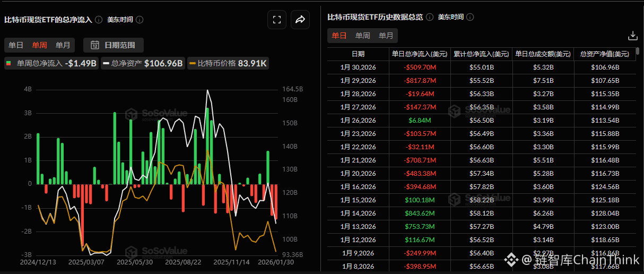644x274 pixels.
Task: Select 单日 tab in chart panel
Action: tap(16, 45)
